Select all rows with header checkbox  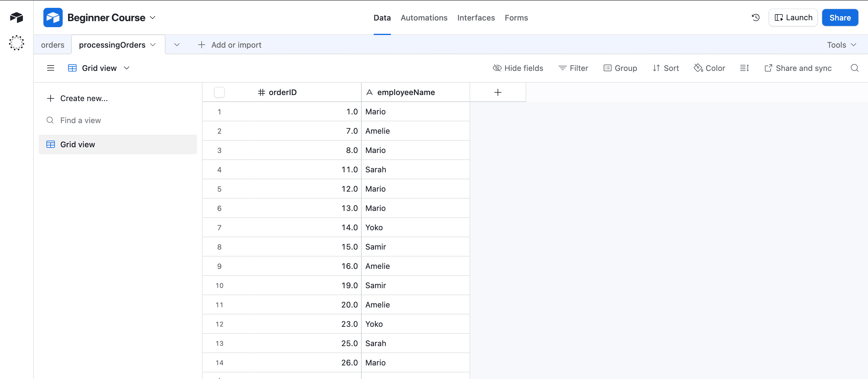click(219, 92)
